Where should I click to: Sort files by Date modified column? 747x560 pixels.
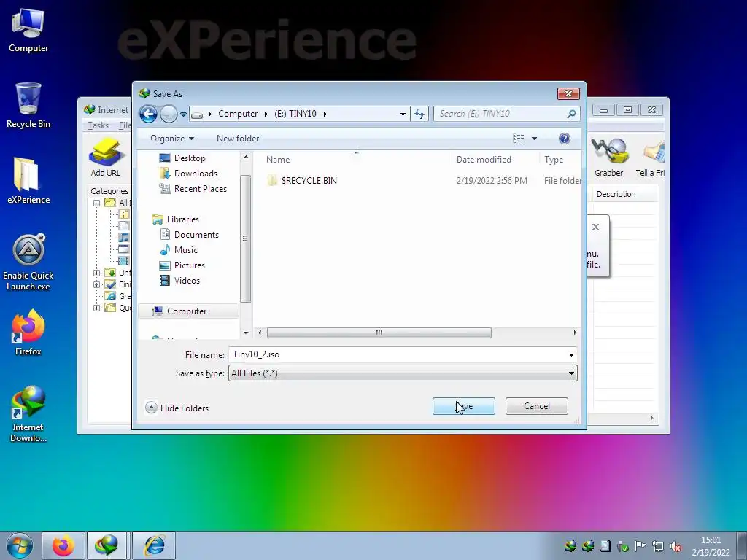point(495,160)
